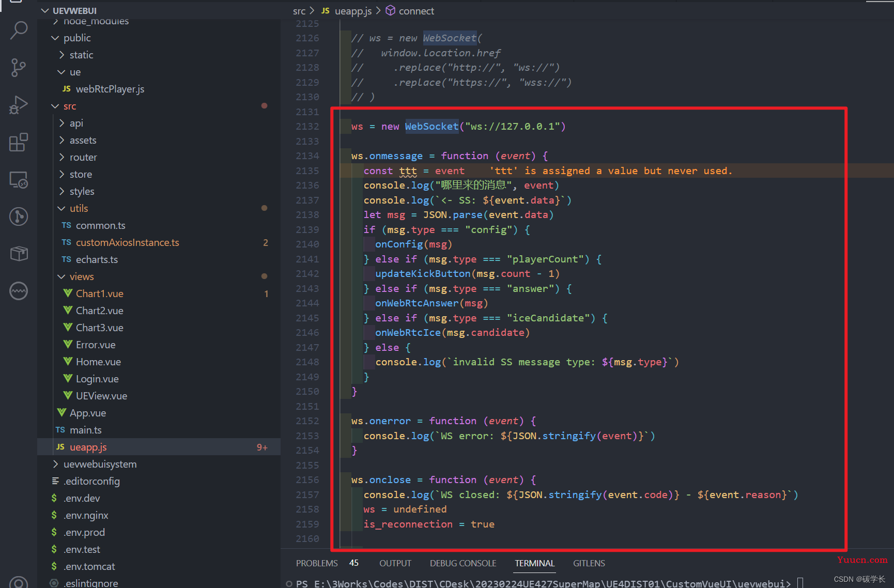Screen dimensions: 894x588
Task: Open UEView.vue file
Action: point(102,396)
